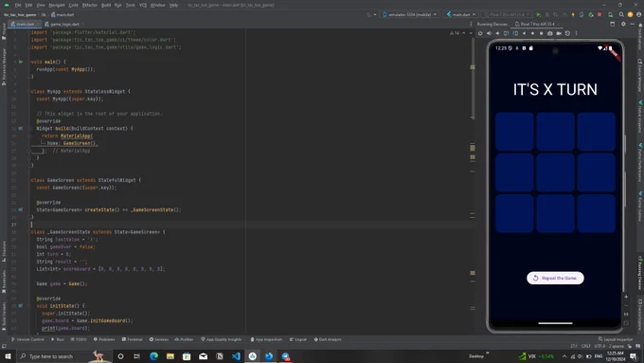Open emulator-5554 device selector dropdown
The width and height of the screenshot is (644, 363).
click(410, 14)
